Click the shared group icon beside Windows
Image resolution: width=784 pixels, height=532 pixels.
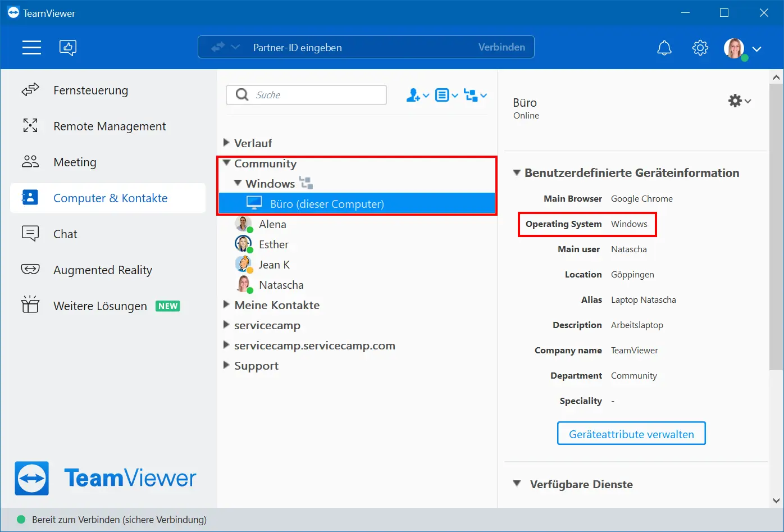point(306,183)
